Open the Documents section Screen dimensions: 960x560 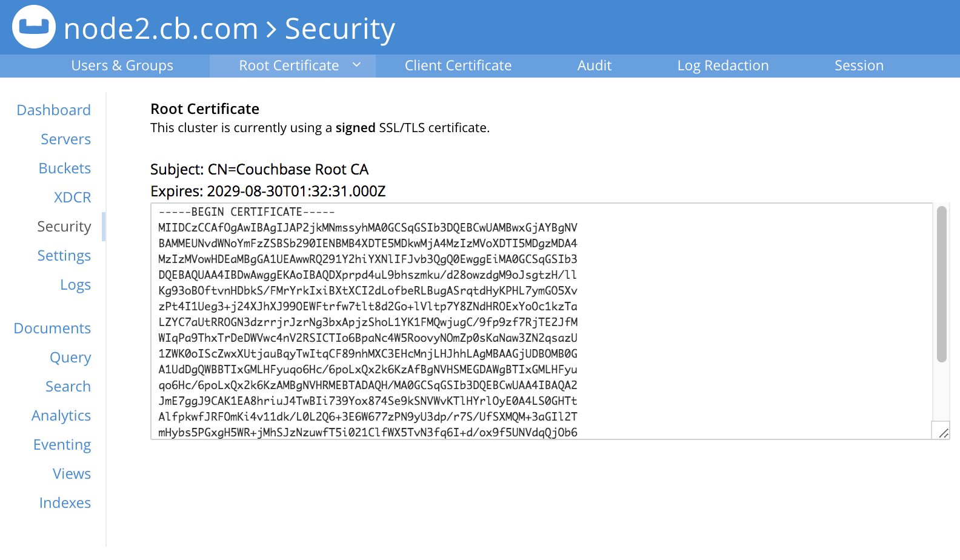click(x=52, y=328)
